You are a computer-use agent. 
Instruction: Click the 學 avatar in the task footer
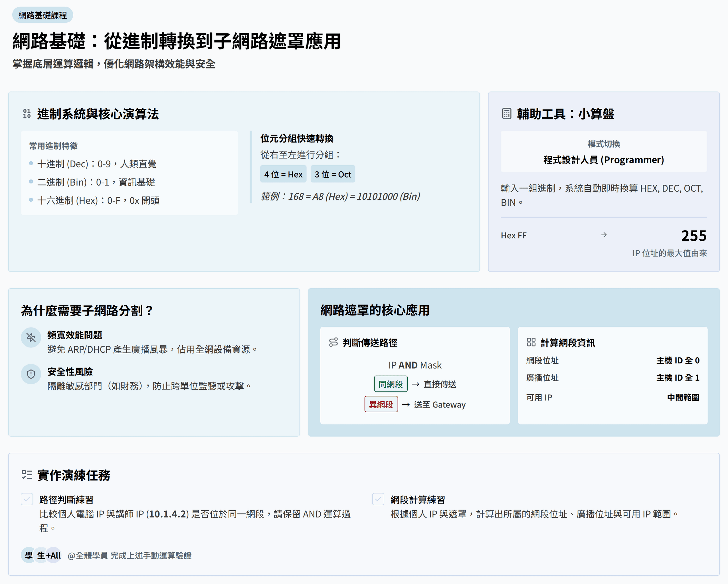click(29, 555)
